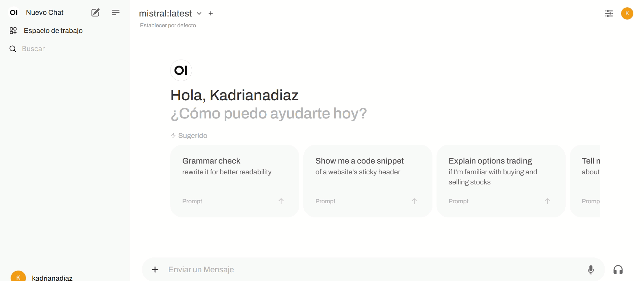The image size is (644, 281).
Task: Set model as default via Establecer por defecto
Action: pos(168,25)
